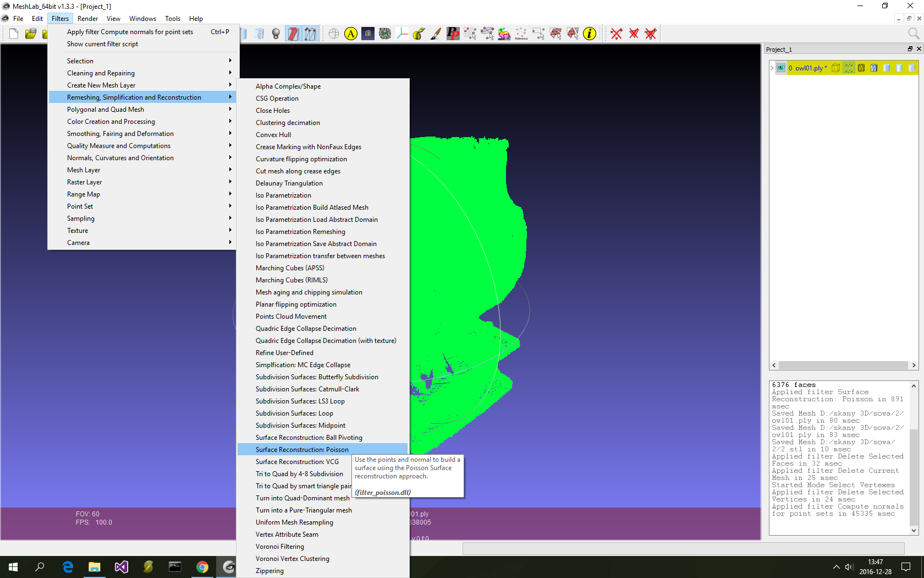Click layer panel horizontal scrollbar track
Viewport: 924px width, 578px height.
pos(843,366)
